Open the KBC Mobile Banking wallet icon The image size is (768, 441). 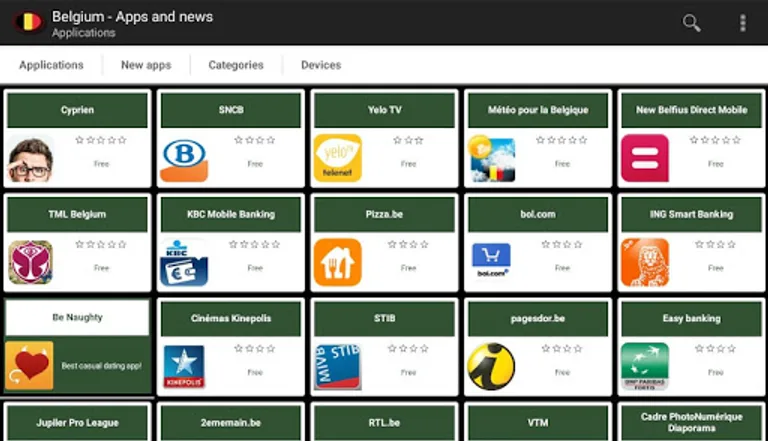(x=184, y=263)
